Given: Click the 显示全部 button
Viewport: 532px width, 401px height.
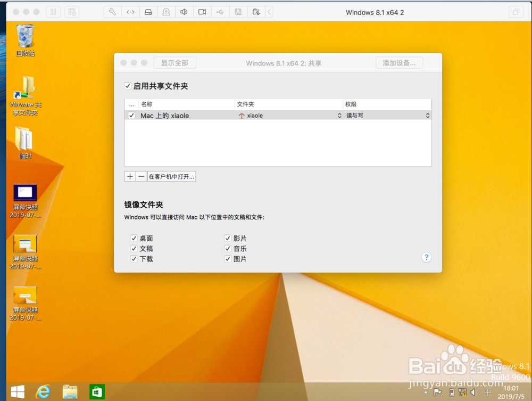Looking at the screenshot, I should (174, 62).
